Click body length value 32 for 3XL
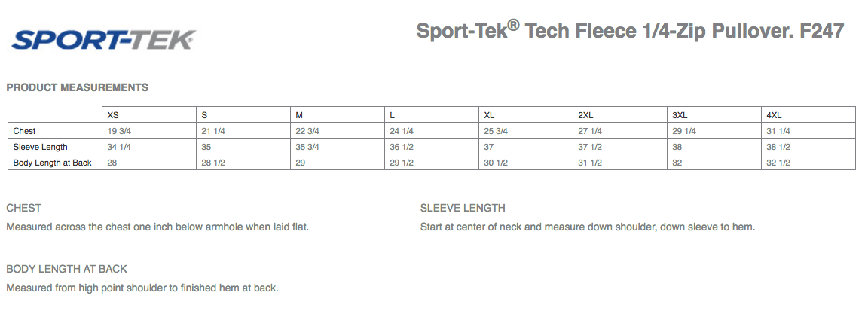 point(677,163)
